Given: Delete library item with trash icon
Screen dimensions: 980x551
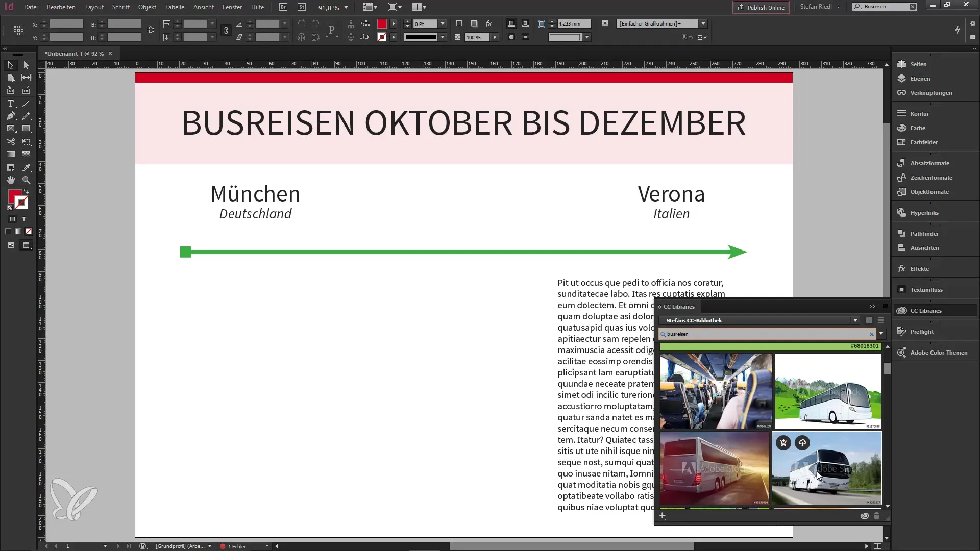Looking at the screenshot, I should [876, 516].
